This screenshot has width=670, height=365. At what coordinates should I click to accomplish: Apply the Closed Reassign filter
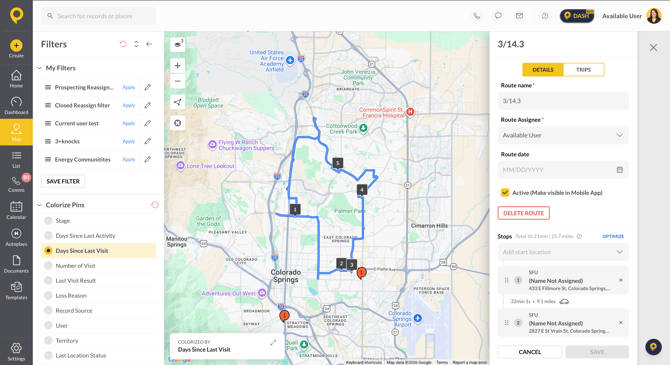pyautogui.click(x=129, y=105)
